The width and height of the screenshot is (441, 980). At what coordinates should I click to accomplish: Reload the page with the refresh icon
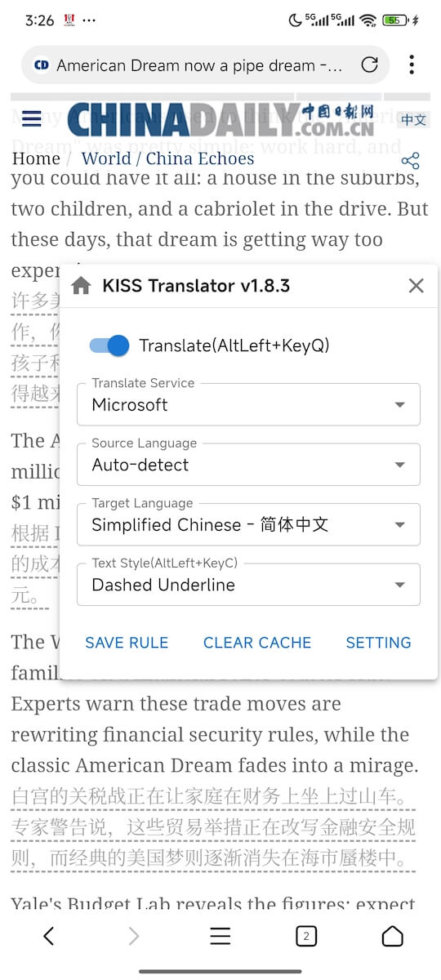369,65
